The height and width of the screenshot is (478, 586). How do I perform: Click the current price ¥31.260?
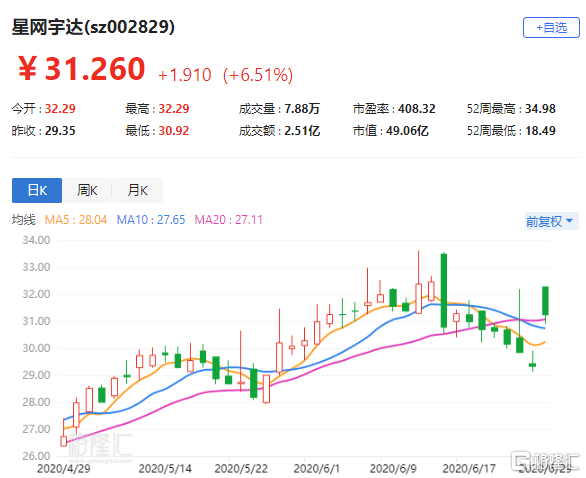(x=81, y=69)
